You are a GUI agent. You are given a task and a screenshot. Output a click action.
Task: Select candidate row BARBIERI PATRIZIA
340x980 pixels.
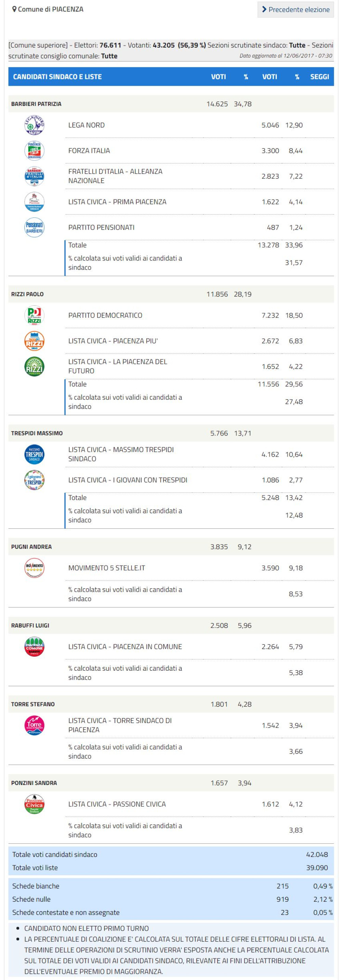click(x=36, y=104)
